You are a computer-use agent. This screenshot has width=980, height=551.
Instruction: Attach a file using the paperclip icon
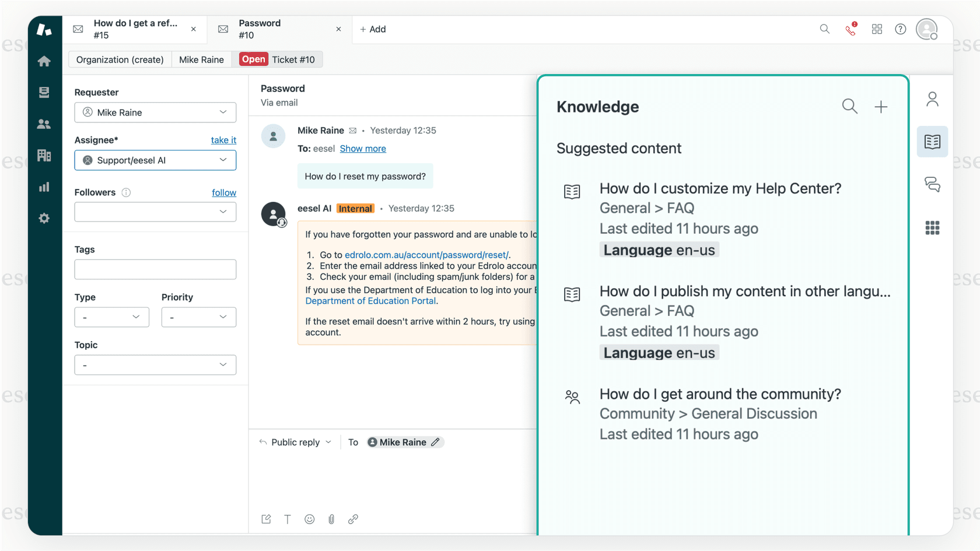[331, 519]
